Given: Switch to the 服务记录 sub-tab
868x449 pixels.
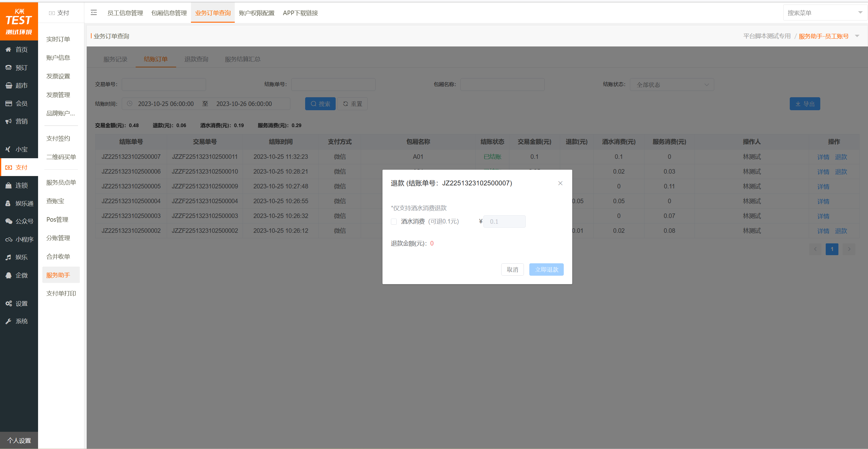Looking at the screenshot, I should point(115,59).
